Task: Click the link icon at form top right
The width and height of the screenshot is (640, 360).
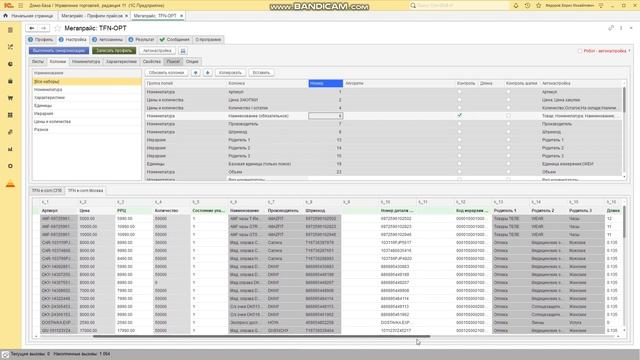Action: (x=611, y=28)
